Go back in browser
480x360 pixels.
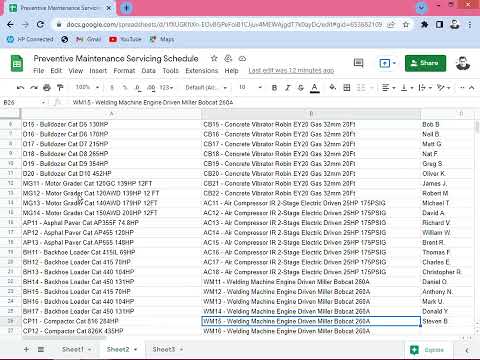click(x=10, y=24)
